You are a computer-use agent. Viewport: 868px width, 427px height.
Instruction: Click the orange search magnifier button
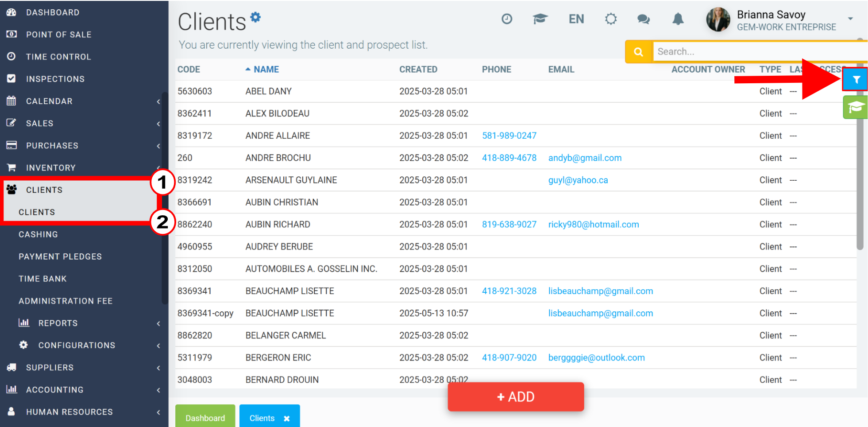tap(638, 52)
